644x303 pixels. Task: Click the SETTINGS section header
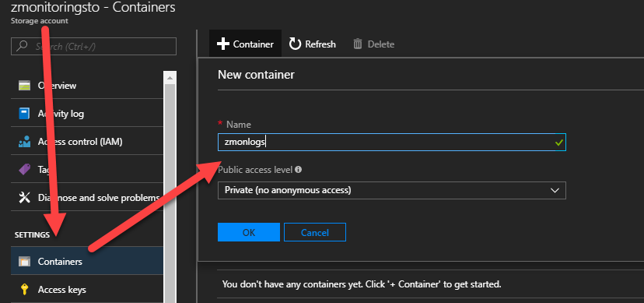(x=32, y=234)
